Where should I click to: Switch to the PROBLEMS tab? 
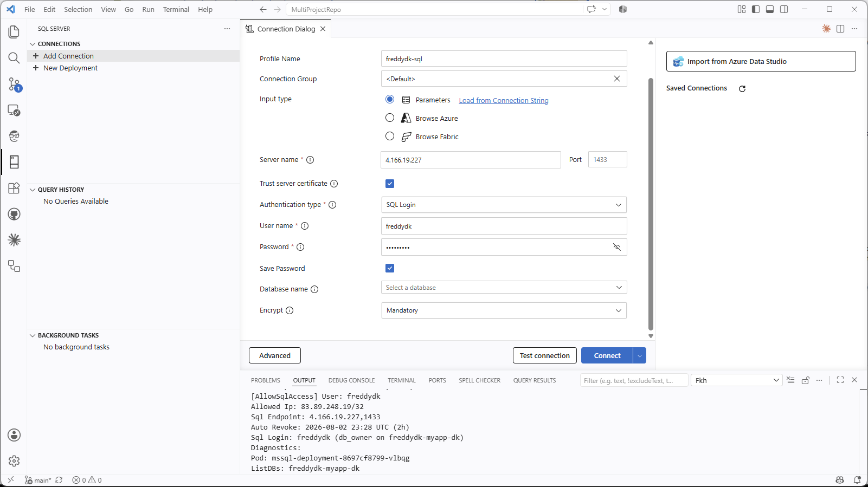(x=266, y=380)
